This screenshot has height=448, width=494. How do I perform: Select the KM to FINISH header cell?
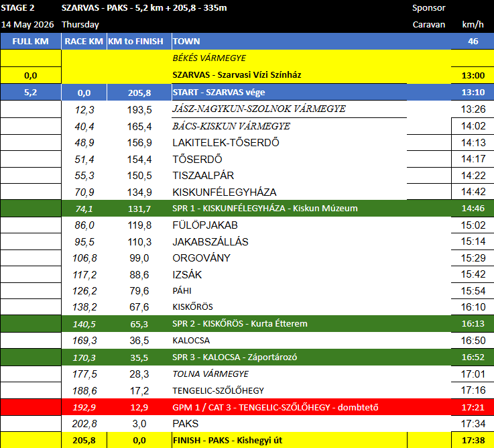coord(139,41)
